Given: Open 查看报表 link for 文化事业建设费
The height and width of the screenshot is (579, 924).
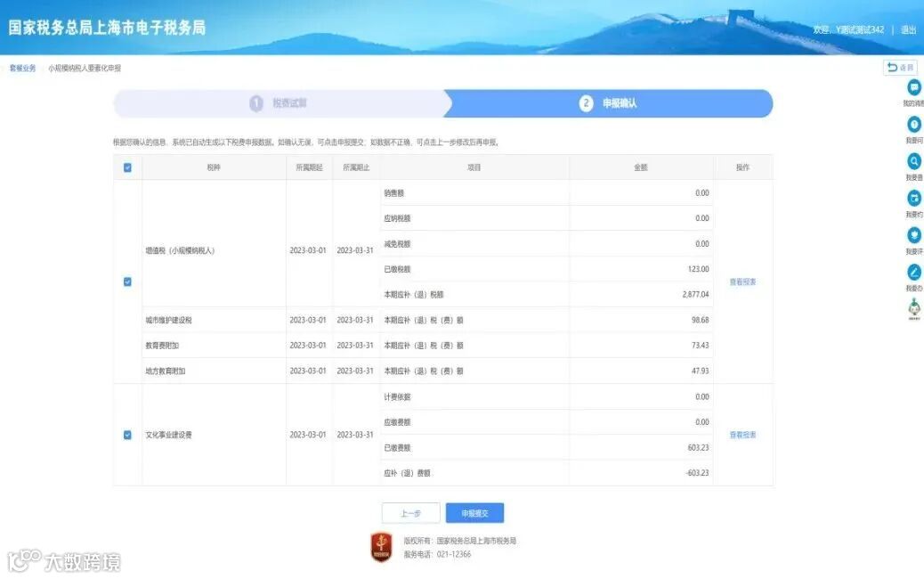Looking at the screenshot, I should click(x=742, y=435).
